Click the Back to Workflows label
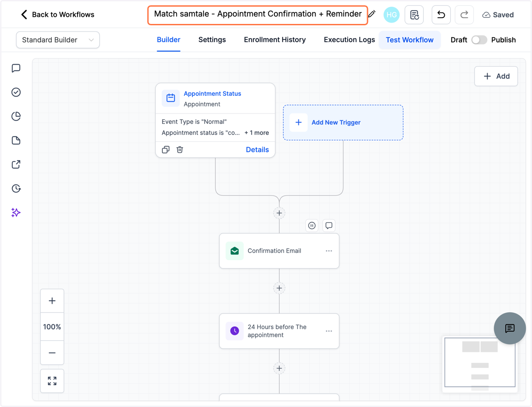Image resolution: width=532 pixels, height=407 pixels. [63, 15]
